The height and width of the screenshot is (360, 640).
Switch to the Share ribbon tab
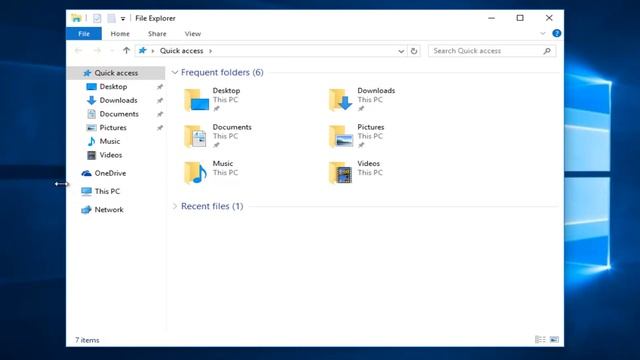(x=157, y=34)
